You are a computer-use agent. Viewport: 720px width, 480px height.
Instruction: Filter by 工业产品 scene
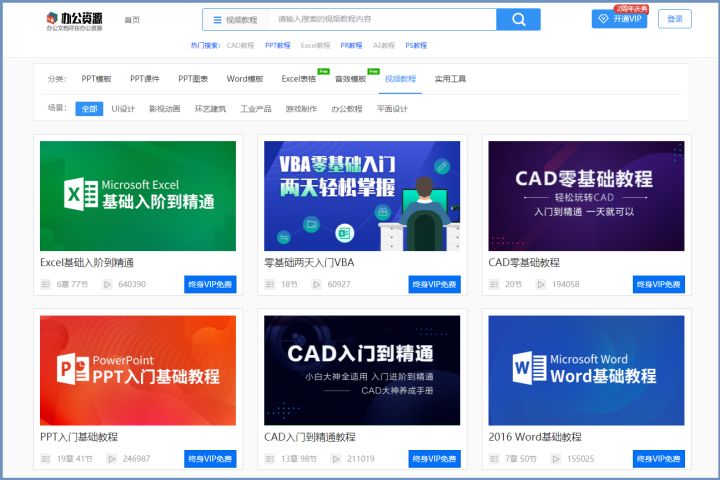point(256,109)
